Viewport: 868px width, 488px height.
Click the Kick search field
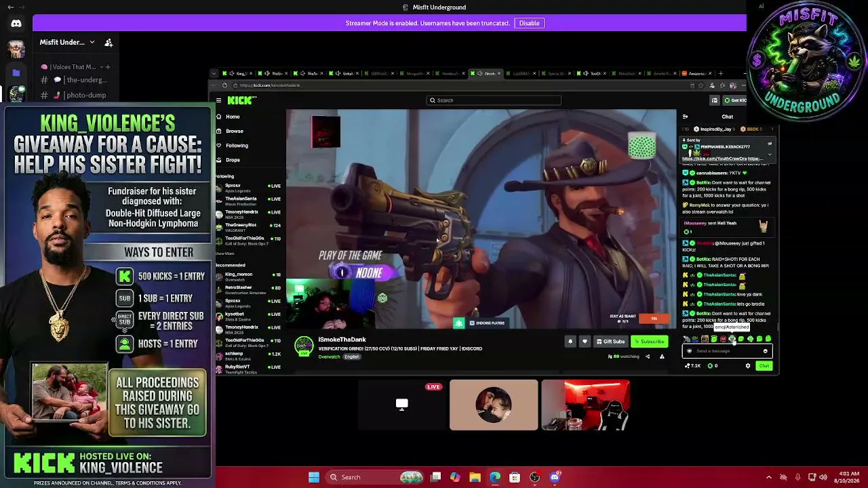(x=494, y=100)
